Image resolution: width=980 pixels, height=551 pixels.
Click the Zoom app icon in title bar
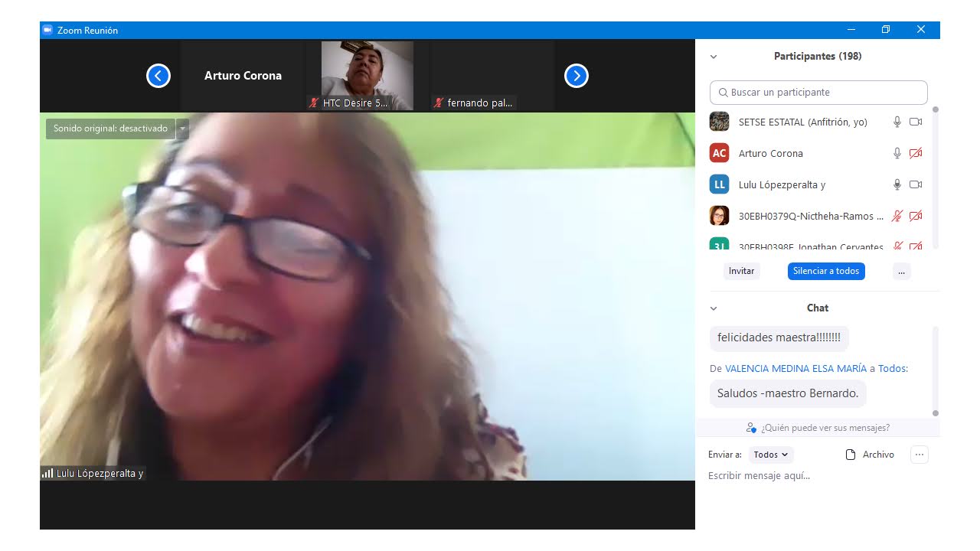tap(47, 30)
